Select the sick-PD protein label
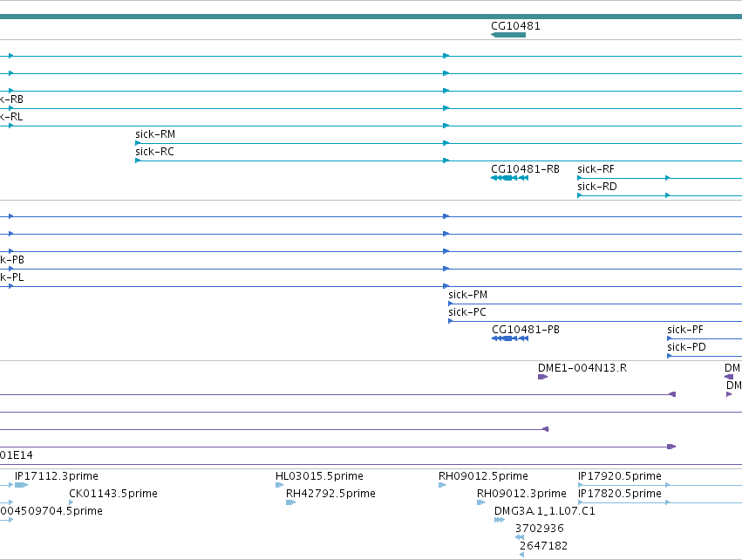The width and height of the screenshot is (742, 560). click(x=687, y=347)
